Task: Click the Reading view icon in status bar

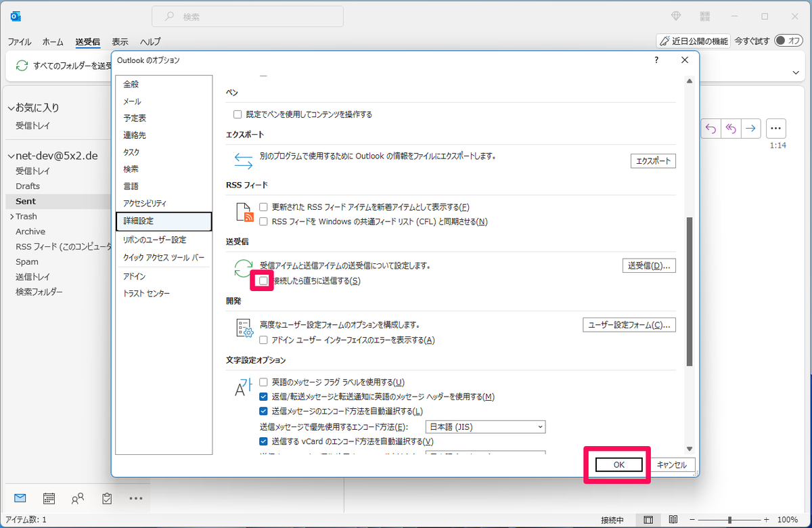Action: [x=673, y=520]
